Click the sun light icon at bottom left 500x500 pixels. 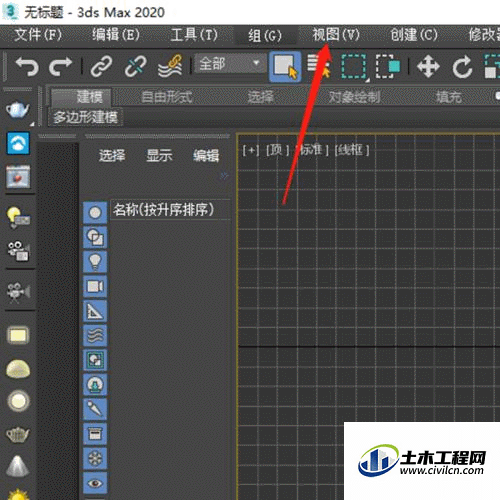(18, 494)
